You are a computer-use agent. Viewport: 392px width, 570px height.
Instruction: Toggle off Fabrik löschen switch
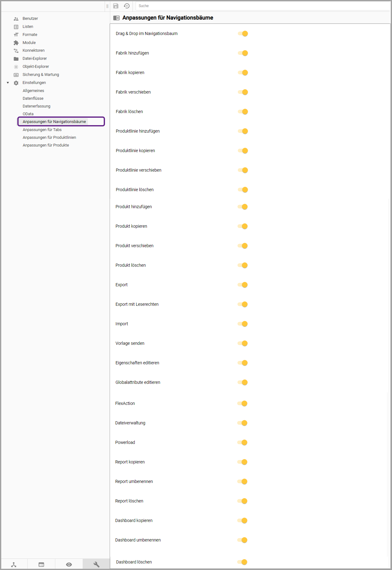[243, 112]
